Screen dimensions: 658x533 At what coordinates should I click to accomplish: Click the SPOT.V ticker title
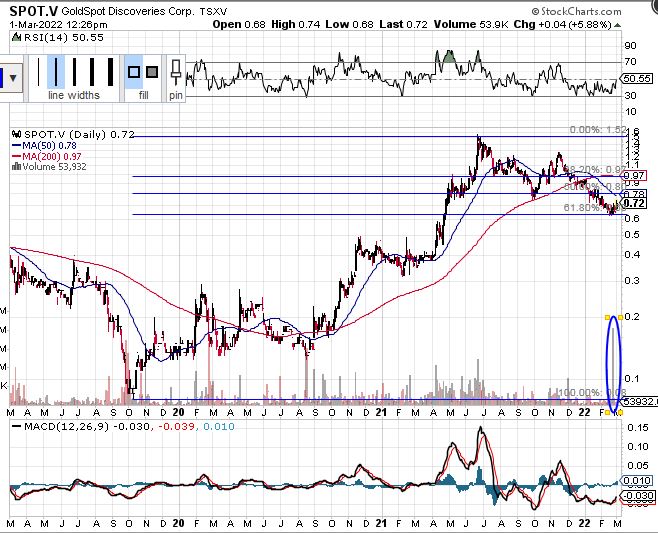(x=34, y=11)
